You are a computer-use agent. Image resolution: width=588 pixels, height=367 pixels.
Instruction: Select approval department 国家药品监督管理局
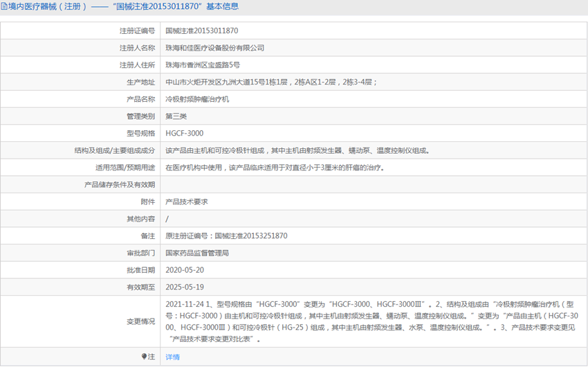click(197, 253)
